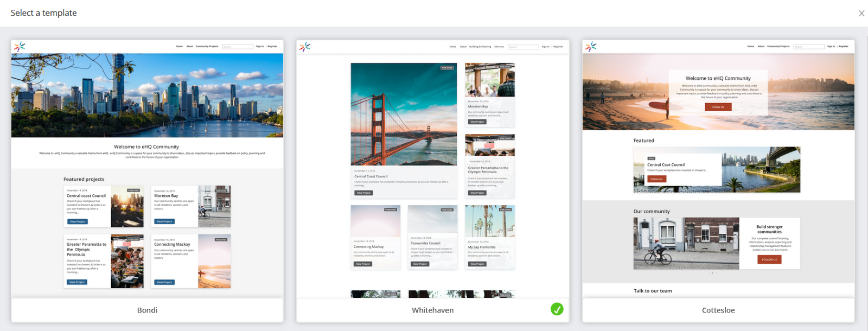Image resolution: width=868 pixels, height=331 pixels.
Task: Click "Moreton Bay" card title in Bondi preview
Action: 166,196
